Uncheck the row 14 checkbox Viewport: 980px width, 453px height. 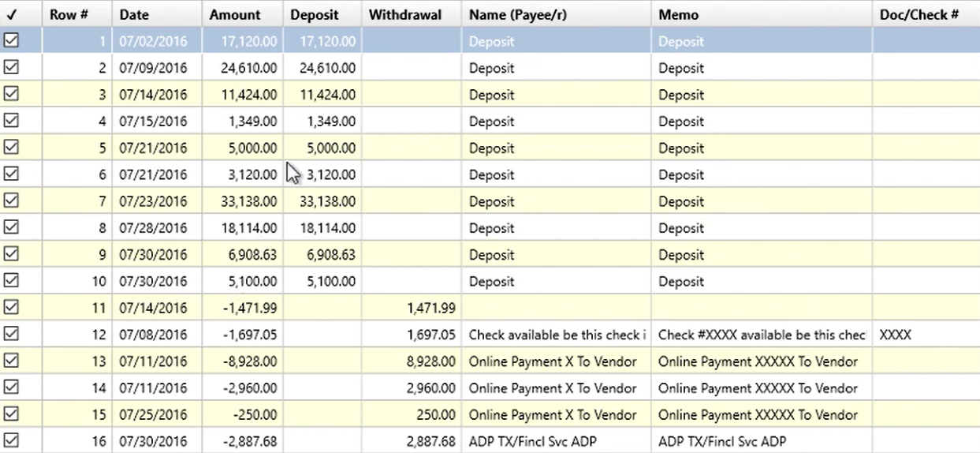[x=11, y=387]
